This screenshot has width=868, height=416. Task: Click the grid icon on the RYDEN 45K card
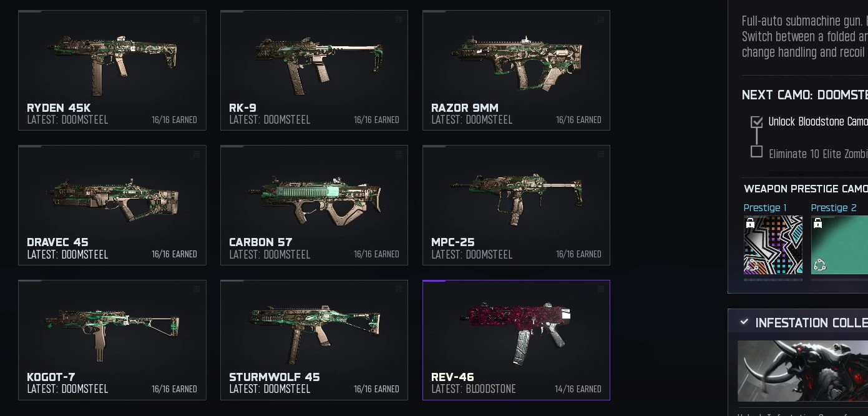click(x=197, y=19)
